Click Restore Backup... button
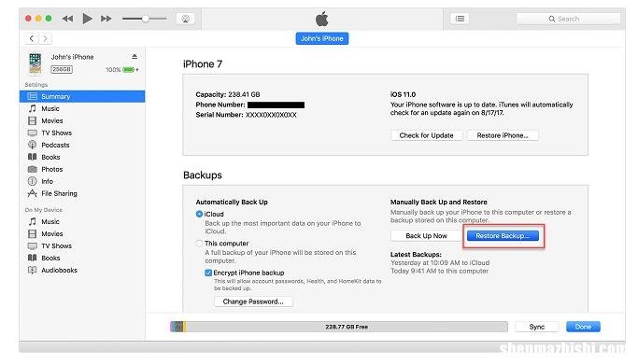 [503, 236]
